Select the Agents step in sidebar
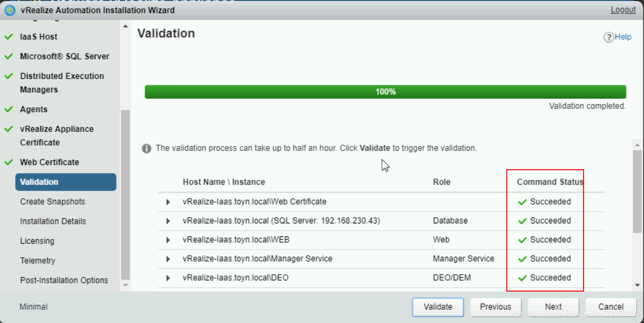The image size is (644, 323). click(x=34, y=109)
